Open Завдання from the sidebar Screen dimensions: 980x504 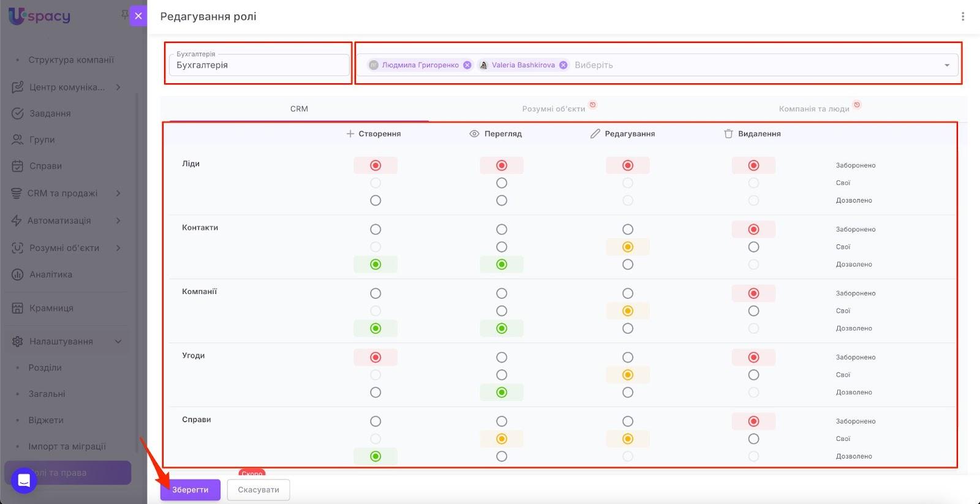click(x=50, y=113)
